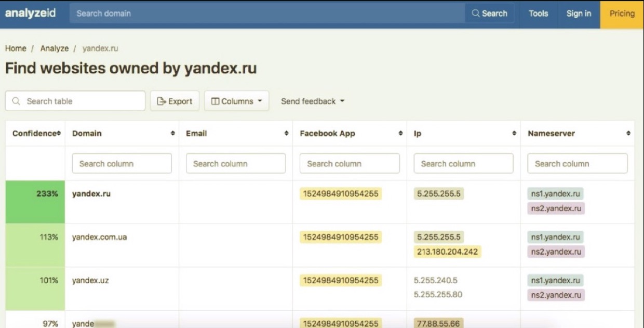Focus Email column search field
Screen dimensions: 644x328
tap(236, 163)
